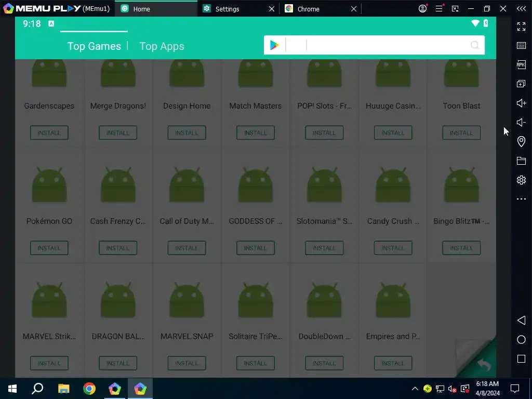Click the taskbar clock showing 6:18 AM
The width and height of the screenshot is (532, 399).
[487, 389]
